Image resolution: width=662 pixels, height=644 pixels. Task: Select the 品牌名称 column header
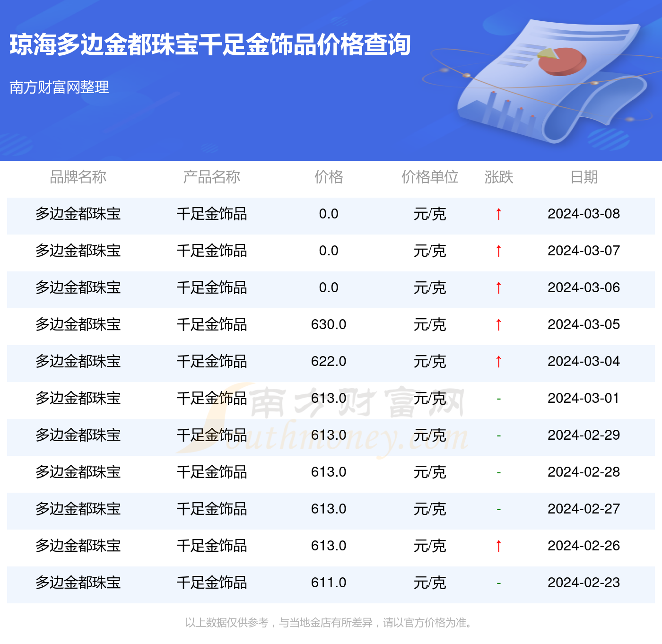pyautogui.click(x=78, y=177)
